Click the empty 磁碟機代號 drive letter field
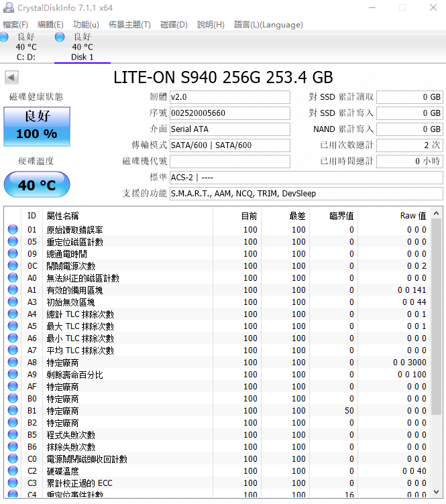This screenshot has width=446, height=504. [229, 161]
